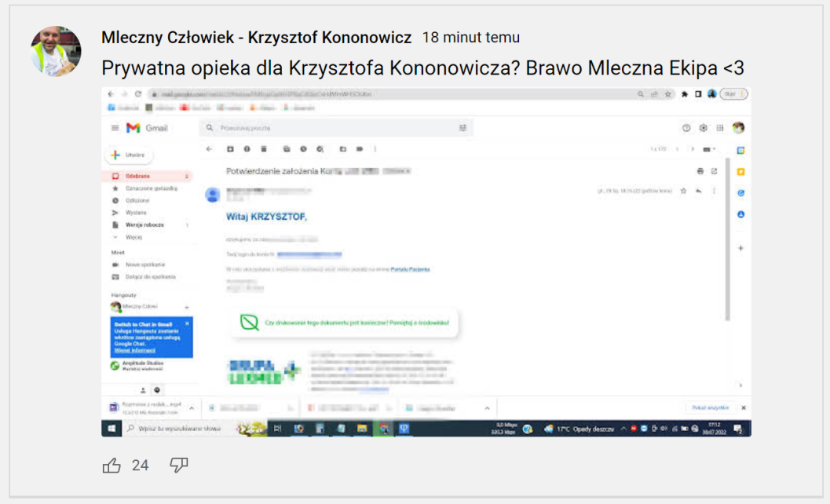Open the Mleczny Człowiek - Krzysztof Kononowicz channel name

tap(256, 38)
